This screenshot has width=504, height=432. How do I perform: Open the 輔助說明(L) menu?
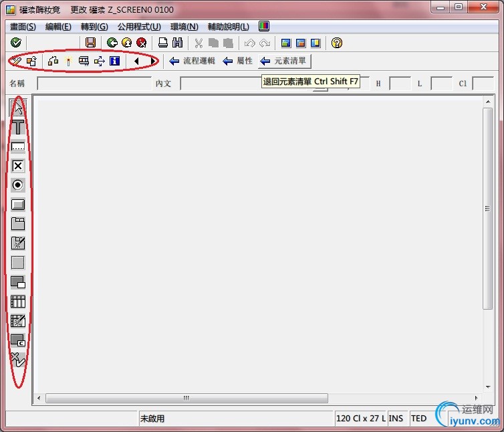tap(228, 27)
